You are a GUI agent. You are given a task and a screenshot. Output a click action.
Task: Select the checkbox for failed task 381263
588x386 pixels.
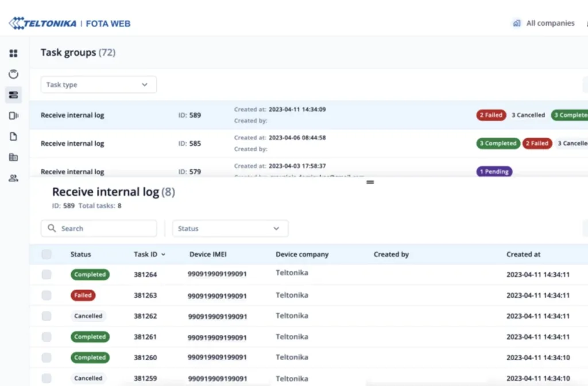click(x=47, y=295)
